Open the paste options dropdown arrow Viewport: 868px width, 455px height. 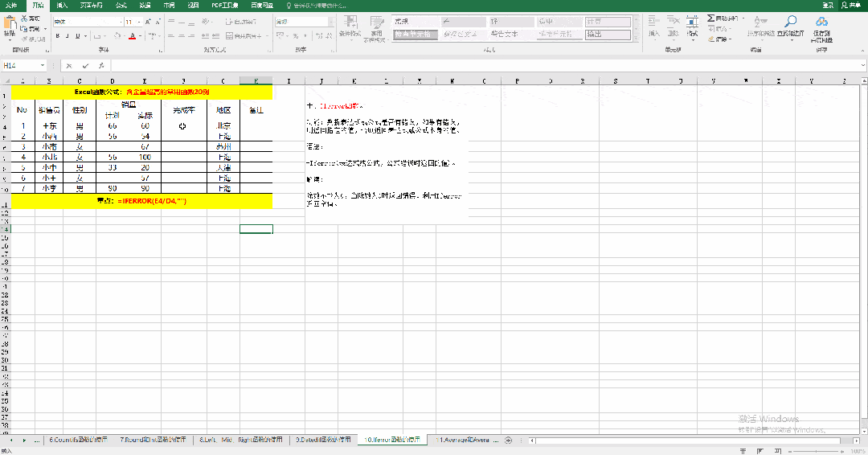pyautogui.click(x=10, y=39)
